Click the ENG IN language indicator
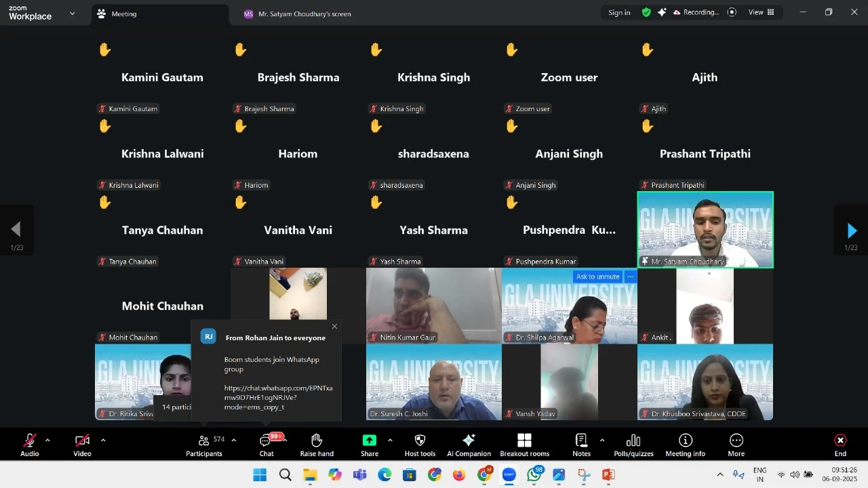Screen dimensions: 868x488 pos(759,474)
